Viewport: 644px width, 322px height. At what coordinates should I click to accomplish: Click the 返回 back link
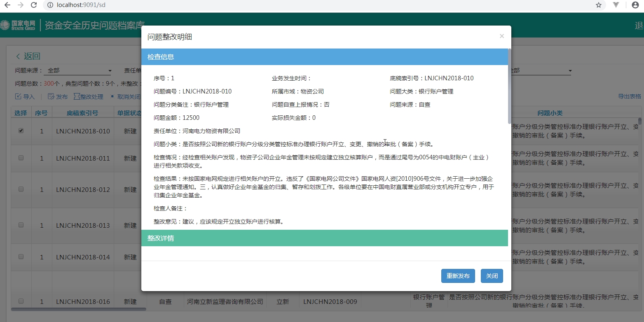(28, 56)
